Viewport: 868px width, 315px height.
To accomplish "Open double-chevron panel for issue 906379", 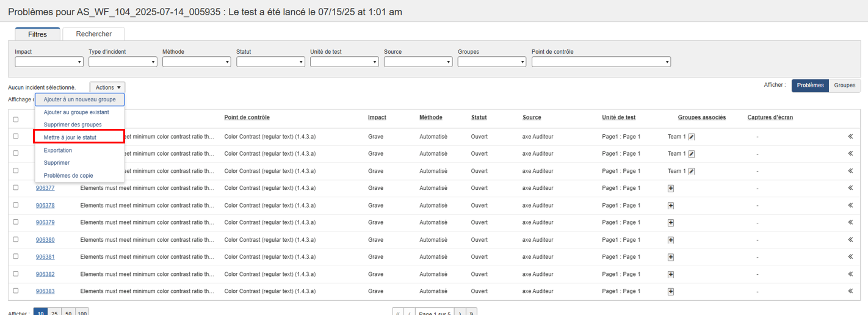I will (x=850, y=222).
